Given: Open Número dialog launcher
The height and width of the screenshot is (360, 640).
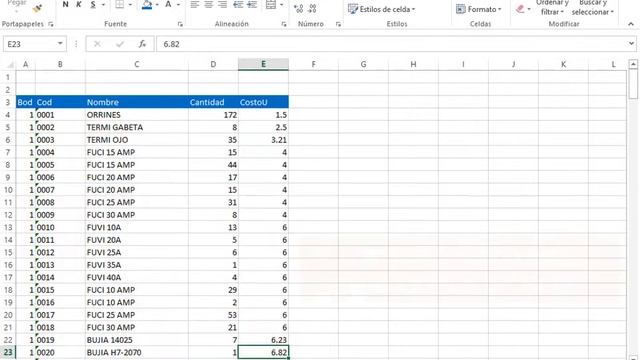Looking at the screenshot, I should pos(338,24).
